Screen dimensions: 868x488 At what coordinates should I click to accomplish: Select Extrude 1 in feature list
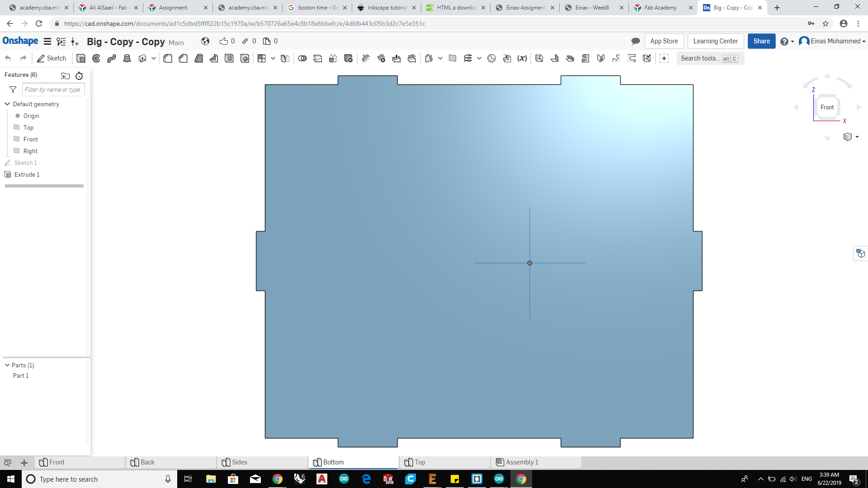27,174
